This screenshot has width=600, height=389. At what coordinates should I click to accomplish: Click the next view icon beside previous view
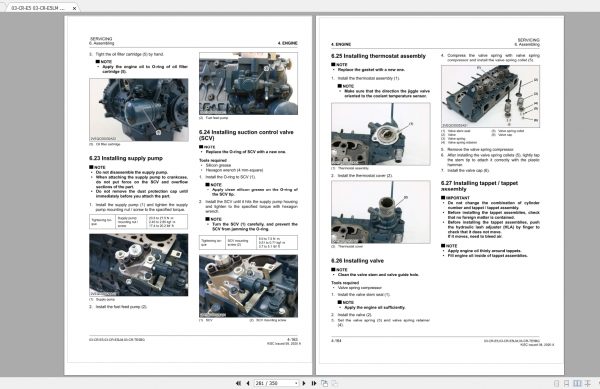[x=335, y=383]
